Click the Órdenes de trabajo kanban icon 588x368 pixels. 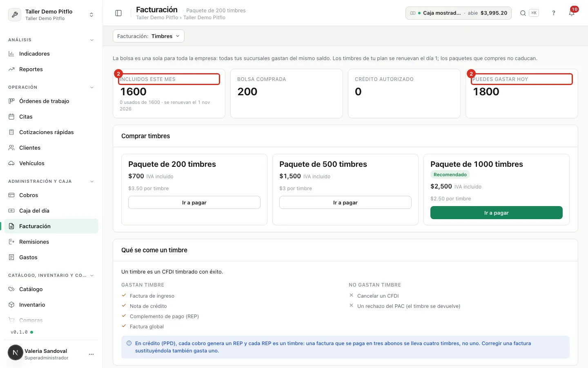coord(11,101)
